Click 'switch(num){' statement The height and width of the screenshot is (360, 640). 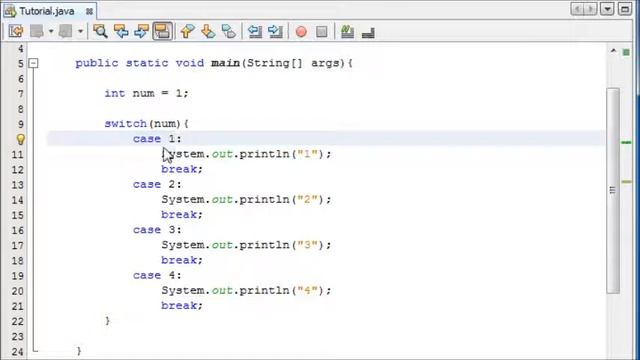click(x=147, y=124)
